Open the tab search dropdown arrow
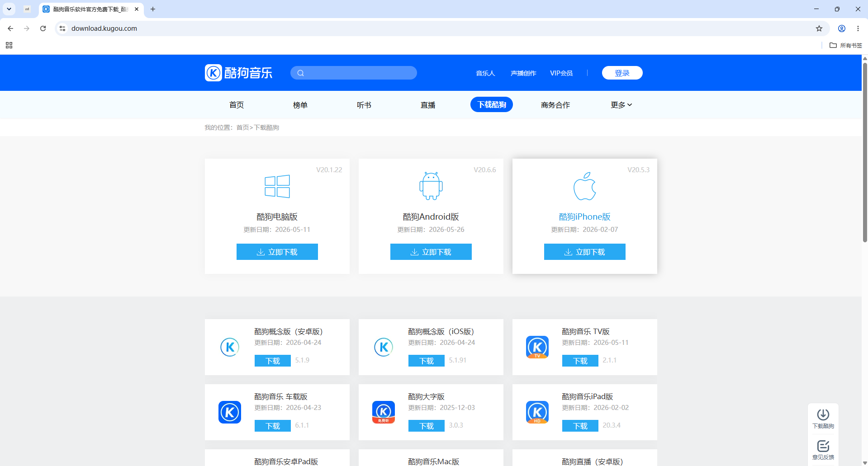Viewport: 868px width, 466px height. coord(9,9)
